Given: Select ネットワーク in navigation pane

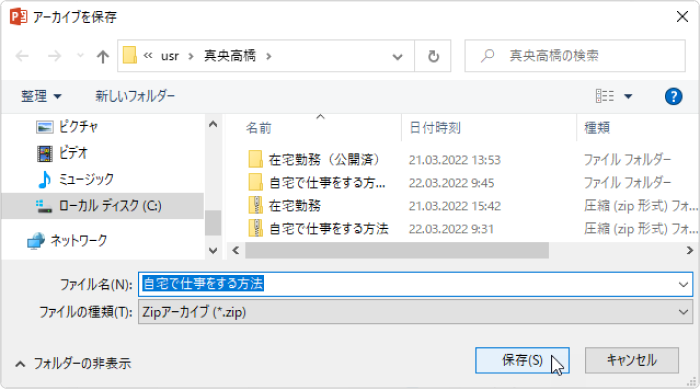Looking at the screenshot, I should coord(79,241).
